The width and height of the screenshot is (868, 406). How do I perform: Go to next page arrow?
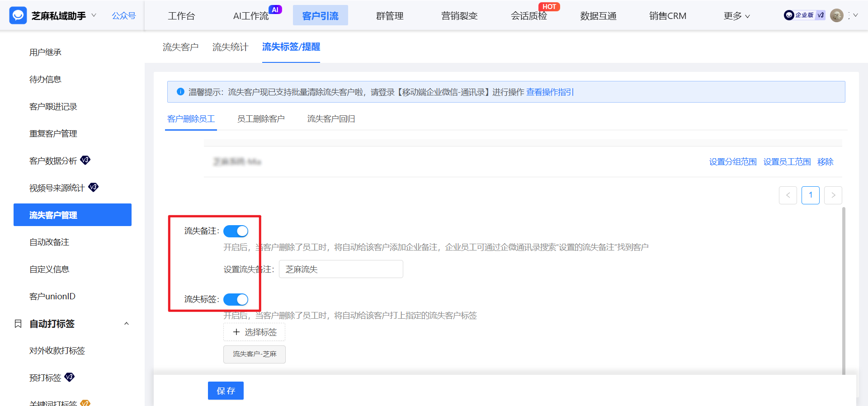coord(833,195)
